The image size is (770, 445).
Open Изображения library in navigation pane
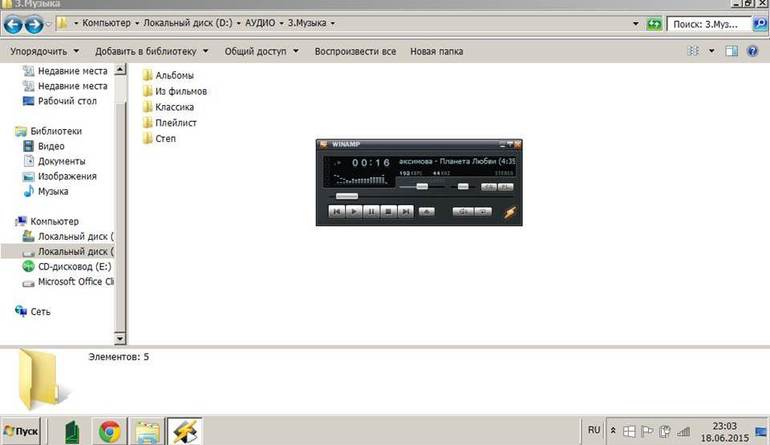59,176
